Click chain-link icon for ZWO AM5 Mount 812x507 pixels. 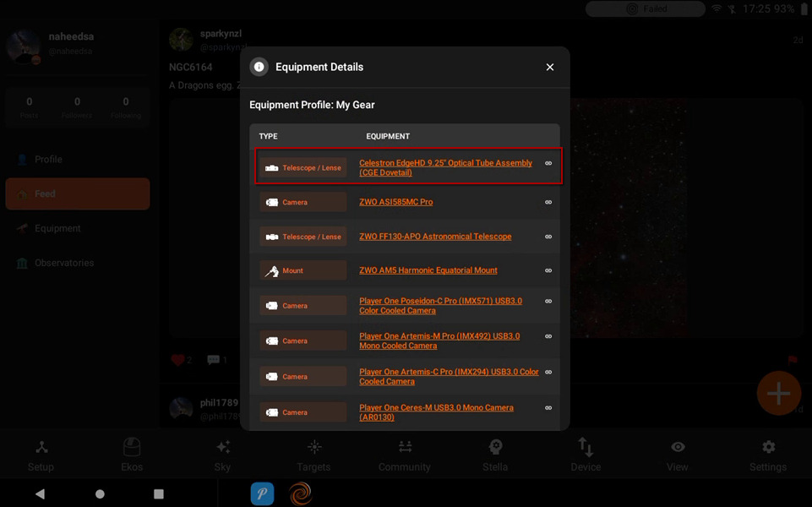tap(548, 270)
